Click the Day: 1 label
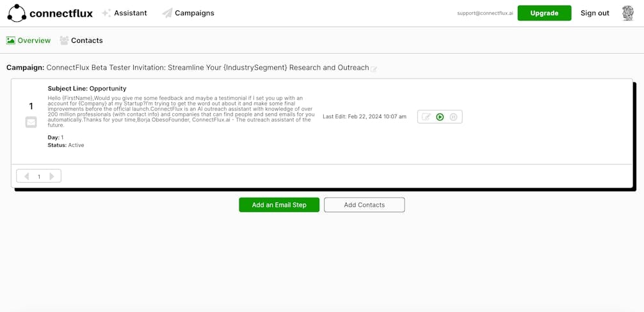644x312 pixels. coord(56,137)
